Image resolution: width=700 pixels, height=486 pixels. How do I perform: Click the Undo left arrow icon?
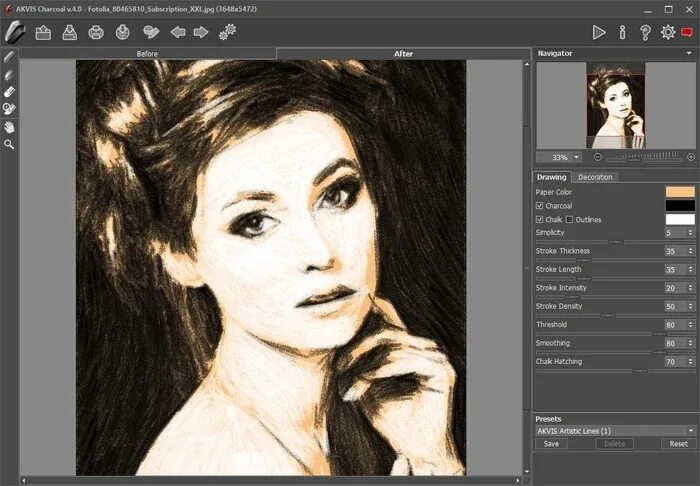click(x=177, y=33)
